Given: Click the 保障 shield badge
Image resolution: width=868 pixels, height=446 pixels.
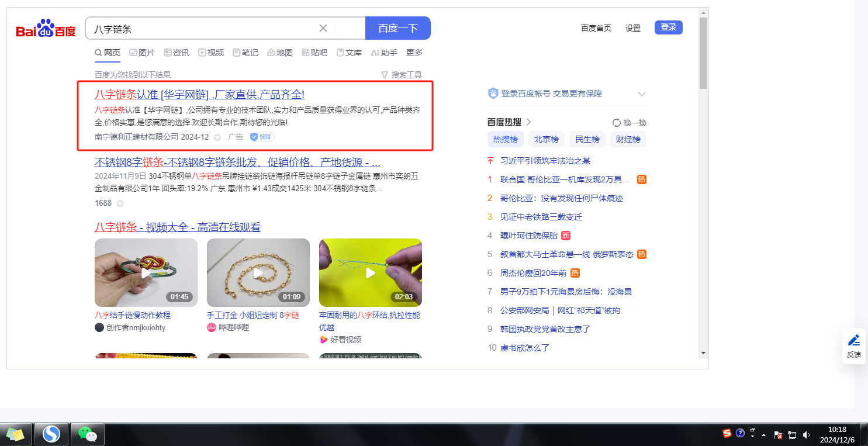Looking at the screenshot, I should pos(262,137).
